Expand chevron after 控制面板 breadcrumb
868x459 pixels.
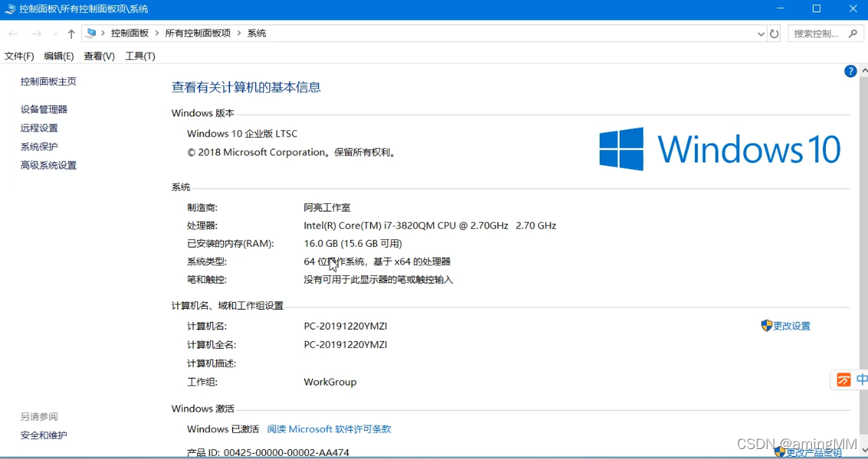coord(157,33)
